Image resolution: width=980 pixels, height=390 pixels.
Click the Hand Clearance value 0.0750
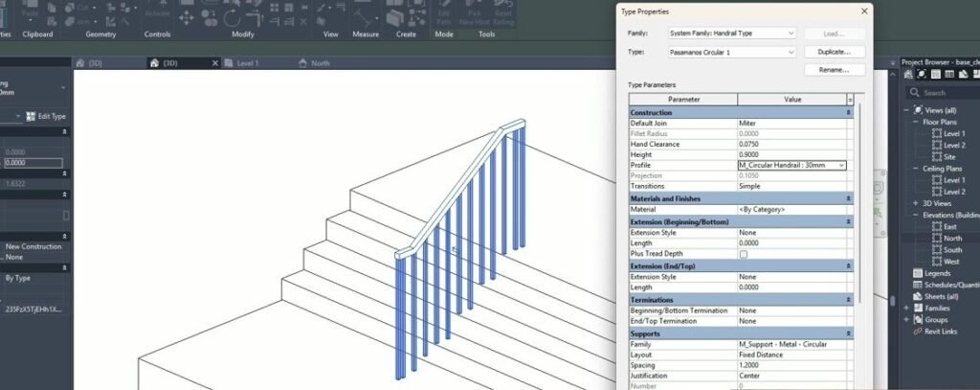click(x=791, y=144)
